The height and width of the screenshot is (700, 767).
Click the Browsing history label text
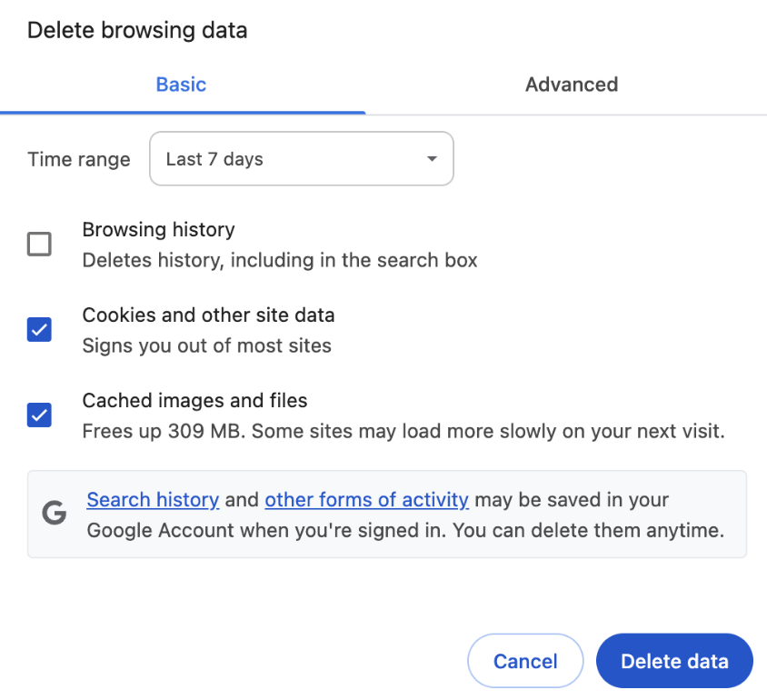[158, 230]
